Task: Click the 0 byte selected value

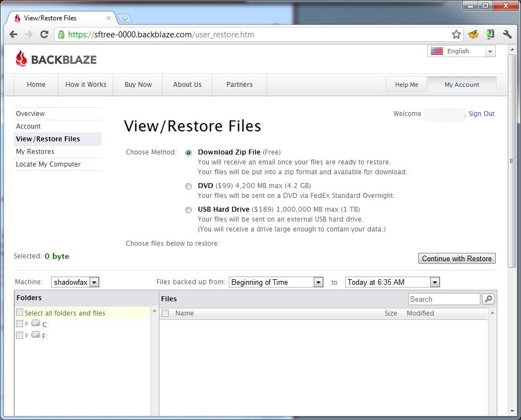Action: tap(57, 256)
